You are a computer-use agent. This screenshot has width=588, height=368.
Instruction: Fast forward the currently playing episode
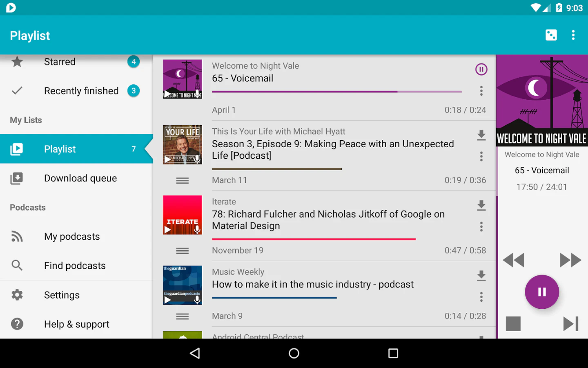[570, 260]
